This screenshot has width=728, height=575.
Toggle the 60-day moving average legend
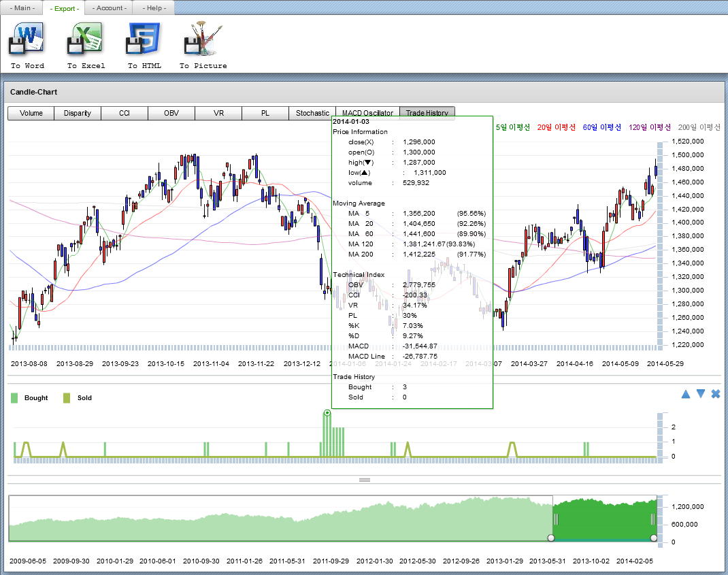coord(601,127)
